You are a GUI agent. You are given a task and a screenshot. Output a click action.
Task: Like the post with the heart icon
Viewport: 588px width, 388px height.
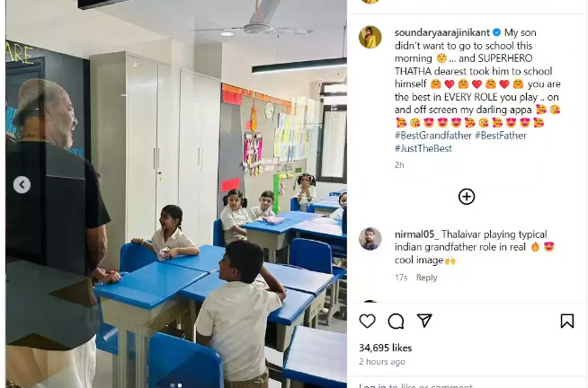coord(367,321)
